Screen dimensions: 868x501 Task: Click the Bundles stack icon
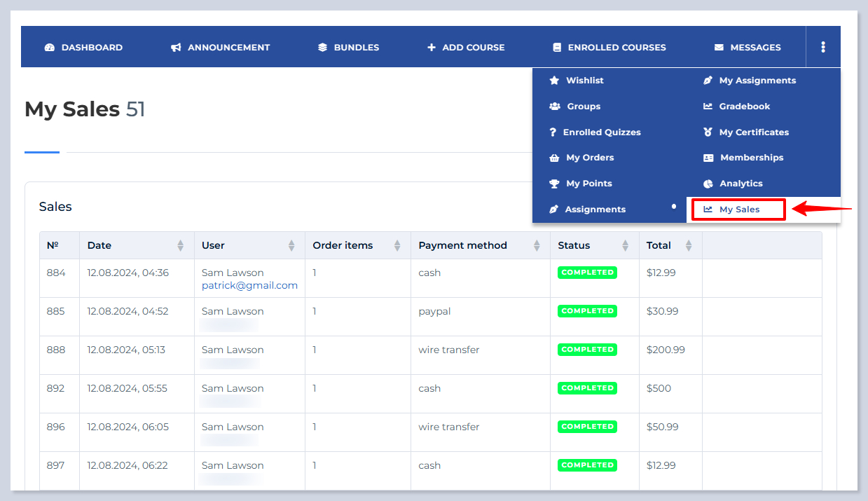322,48
